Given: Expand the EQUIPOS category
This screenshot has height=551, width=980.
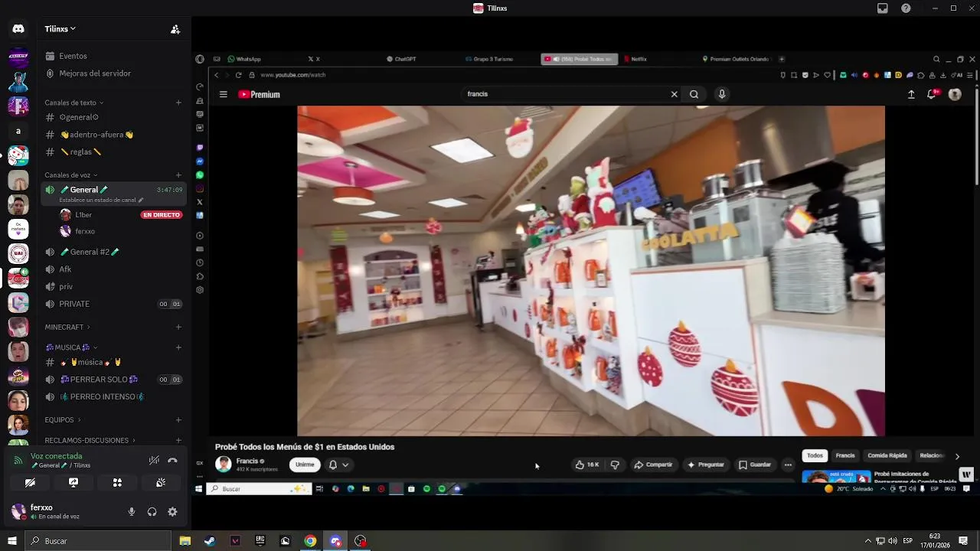Looking at the screenshot, I should tap(63, 420).
